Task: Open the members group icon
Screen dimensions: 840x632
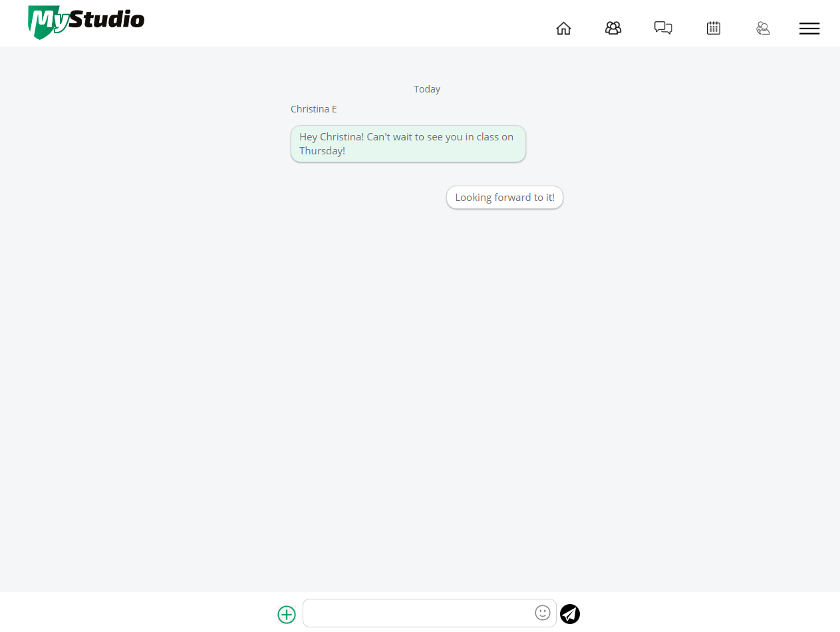Action: coord(613,28)
